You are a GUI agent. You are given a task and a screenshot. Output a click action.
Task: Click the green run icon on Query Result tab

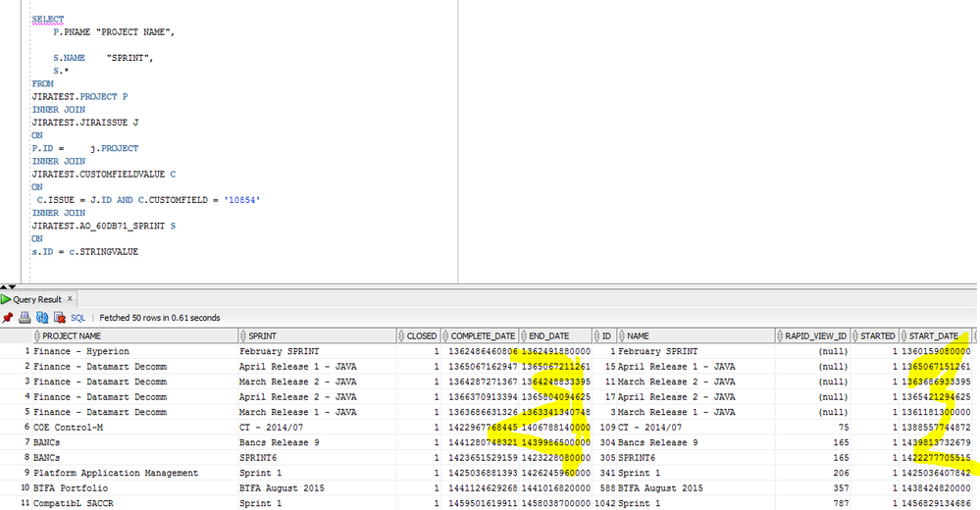[x=6, y=299]
